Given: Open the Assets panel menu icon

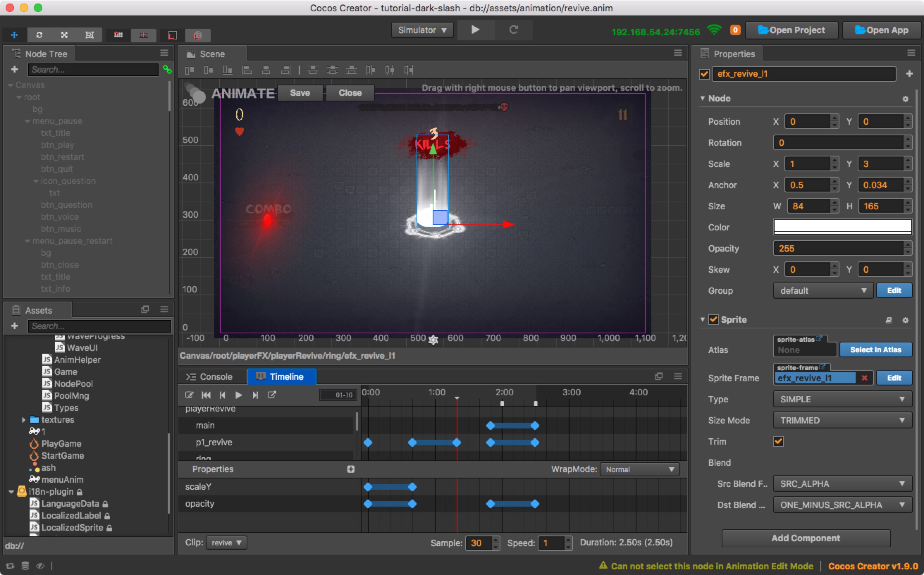Looking at the screenshot, I should pos(164,309).
